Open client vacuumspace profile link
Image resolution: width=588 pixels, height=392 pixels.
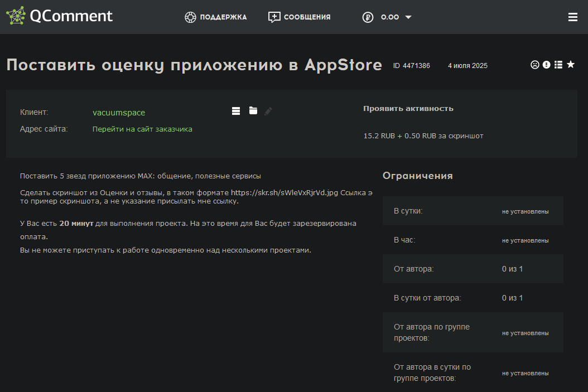click(119, 113)
